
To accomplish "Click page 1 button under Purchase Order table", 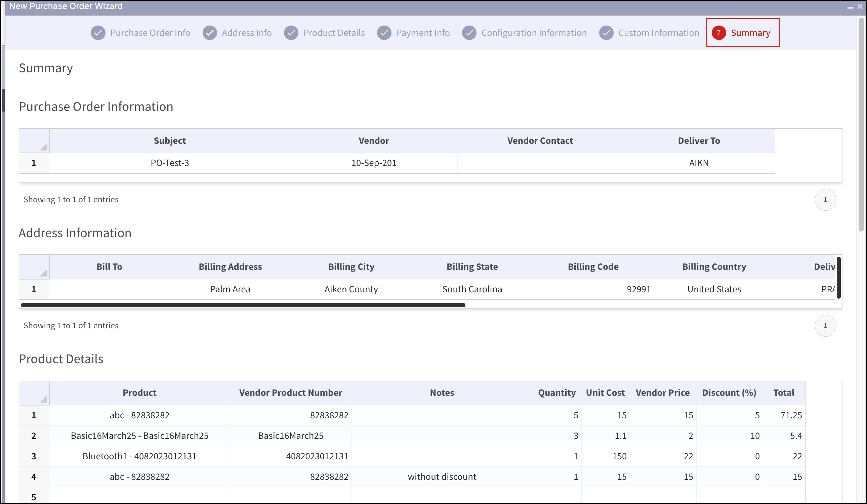I will [825, 200].
